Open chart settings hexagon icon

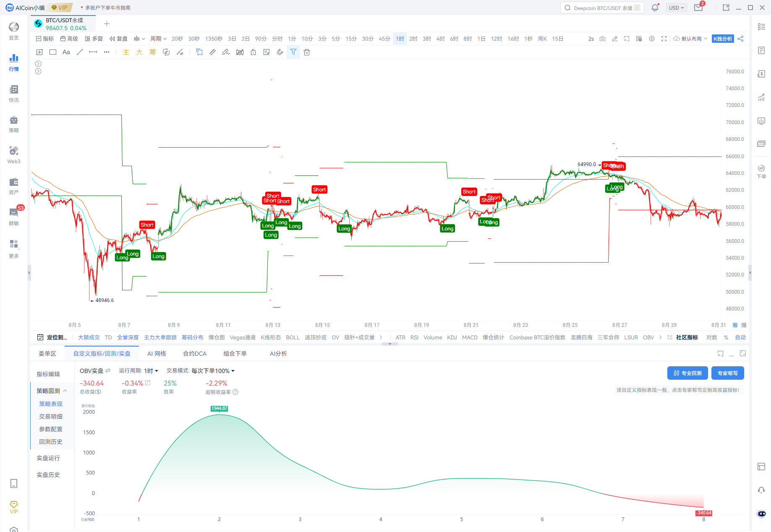click(652, 39)
